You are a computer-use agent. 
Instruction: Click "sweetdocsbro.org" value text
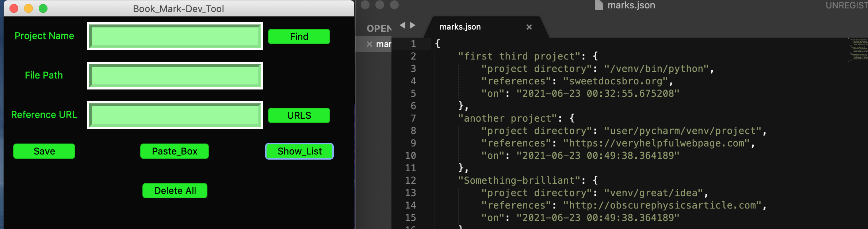point(616,81)
